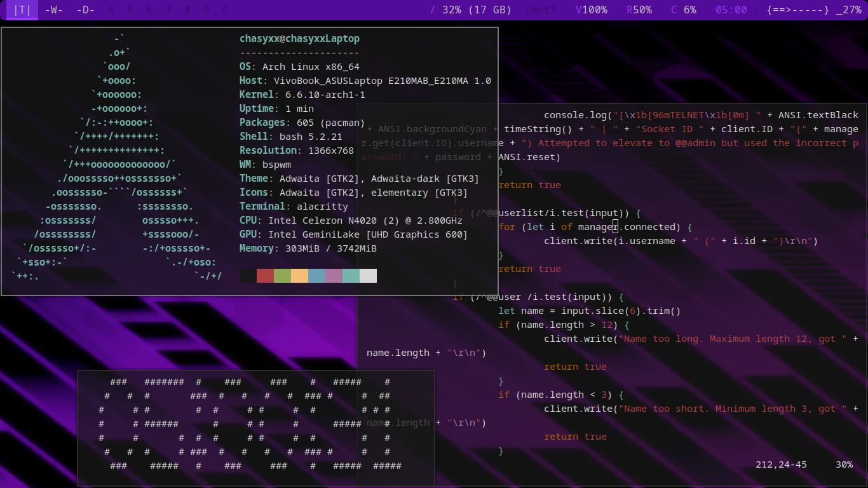This screenshot has height=488, width=868.
Task: Click the _27% battery percentage indicator
Action: (850, 10)
